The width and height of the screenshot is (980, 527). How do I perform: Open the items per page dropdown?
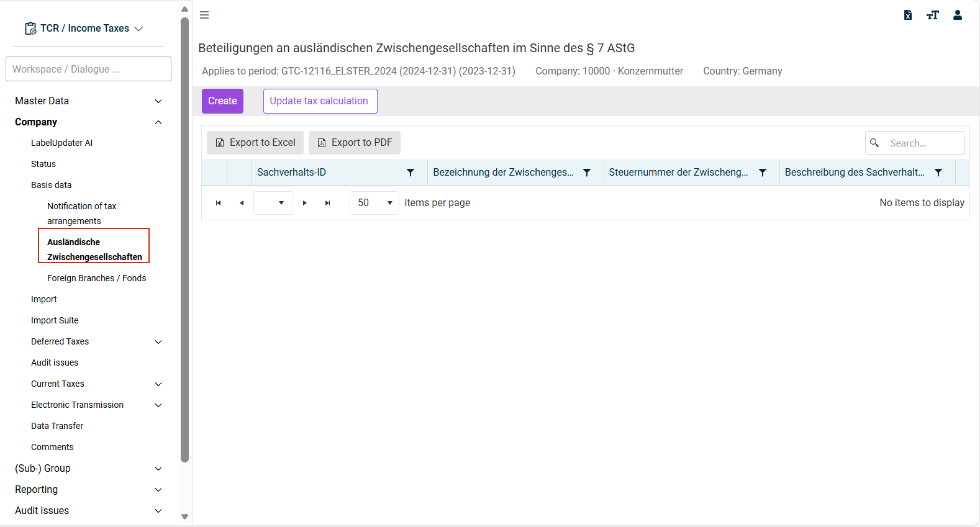tap(374, 203)
